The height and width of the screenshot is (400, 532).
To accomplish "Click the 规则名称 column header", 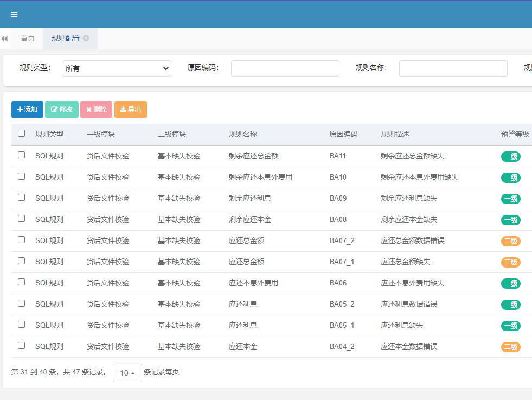I will pyautogui.click(x=243, y=135).
